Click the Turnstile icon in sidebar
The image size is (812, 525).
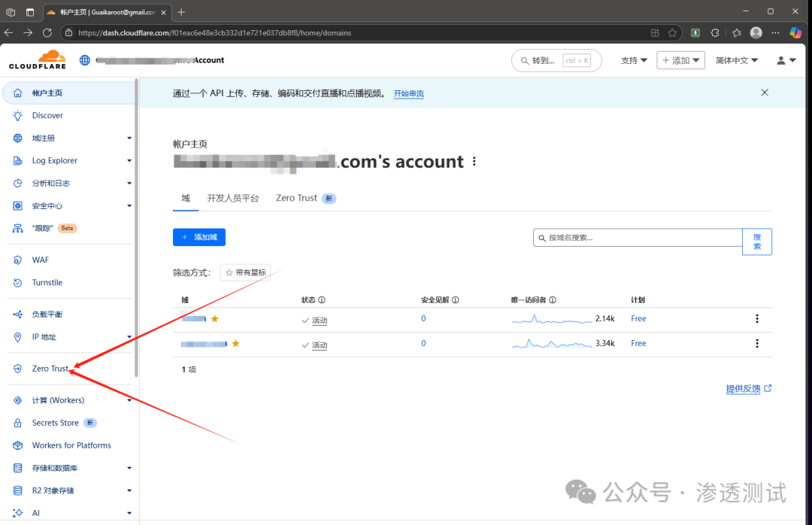(x=17, y=283)
